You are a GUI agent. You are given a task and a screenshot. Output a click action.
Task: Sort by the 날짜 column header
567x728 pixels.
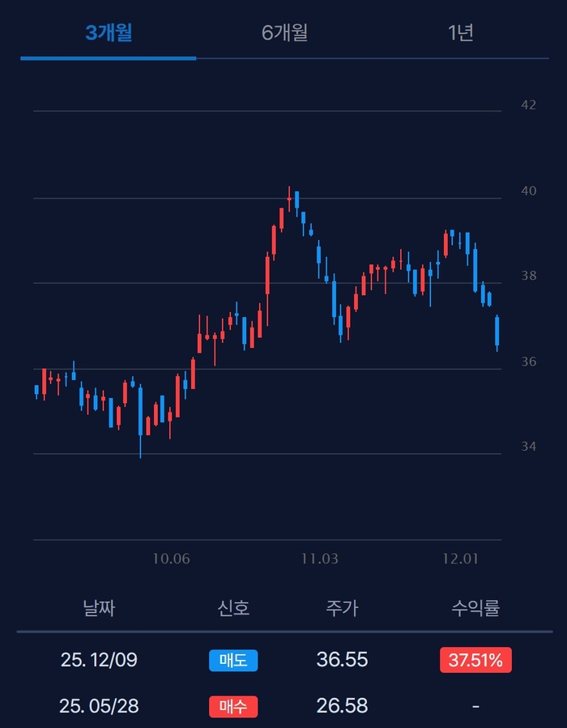pyautogui.click(x=99, y=609)
